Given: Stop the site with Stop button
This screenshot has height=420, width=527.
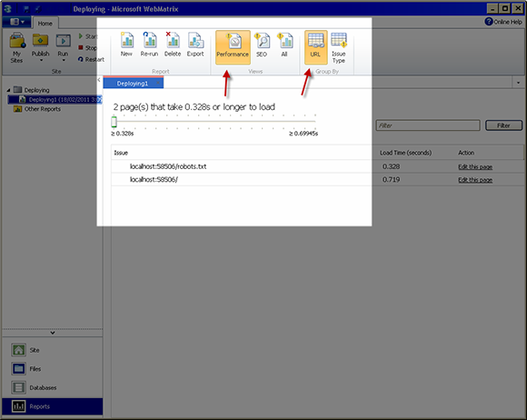Looking at the screenshot, I should [x=88, y=48].
